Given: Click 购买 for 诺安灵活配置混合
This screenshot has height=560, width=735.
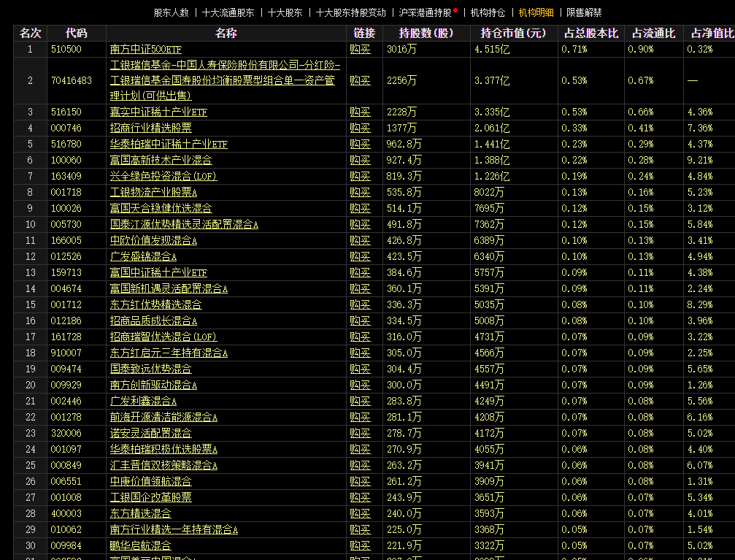Looking at the screenshot, I should 361,434.
